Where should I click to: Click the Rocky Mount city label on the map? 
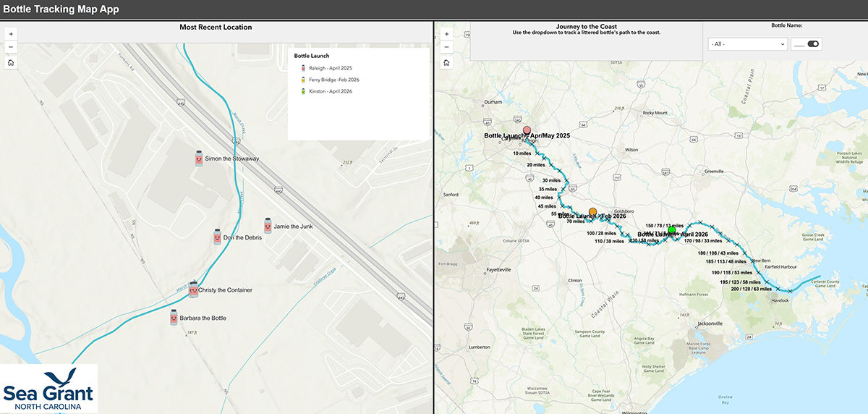[x=655, y=112]
